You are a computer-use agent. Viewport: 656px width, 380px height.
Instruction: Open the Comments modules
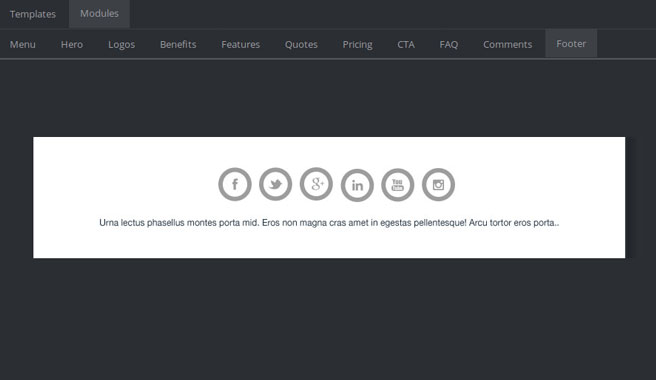point(507,44)
